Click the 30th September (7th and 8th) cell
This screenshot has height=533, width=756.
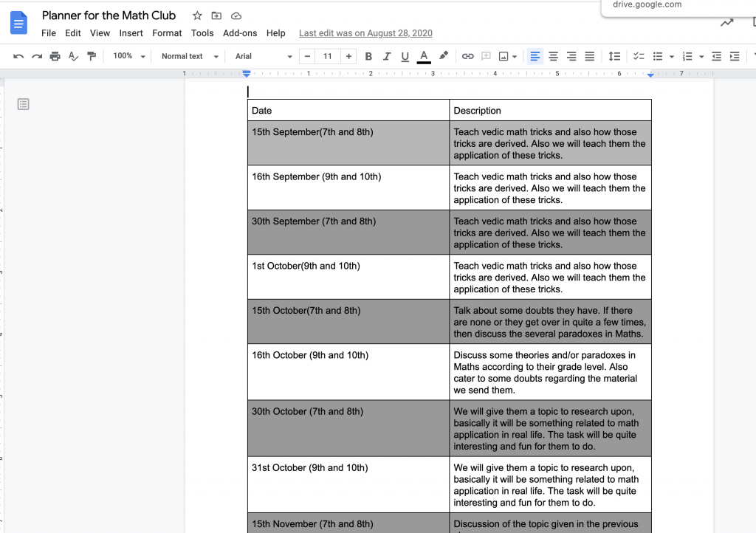click(348, 233)
